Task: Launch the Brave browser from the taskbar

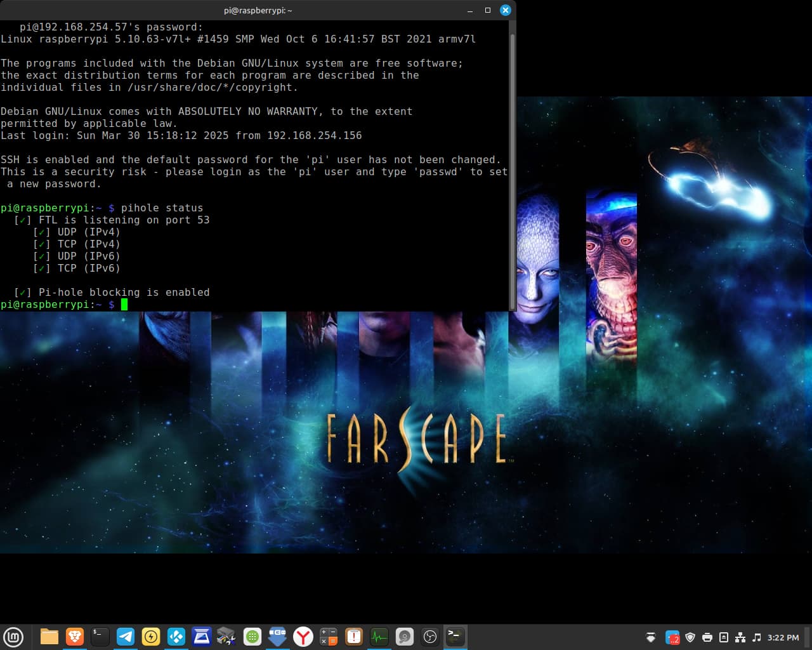Action: (75, 637)
